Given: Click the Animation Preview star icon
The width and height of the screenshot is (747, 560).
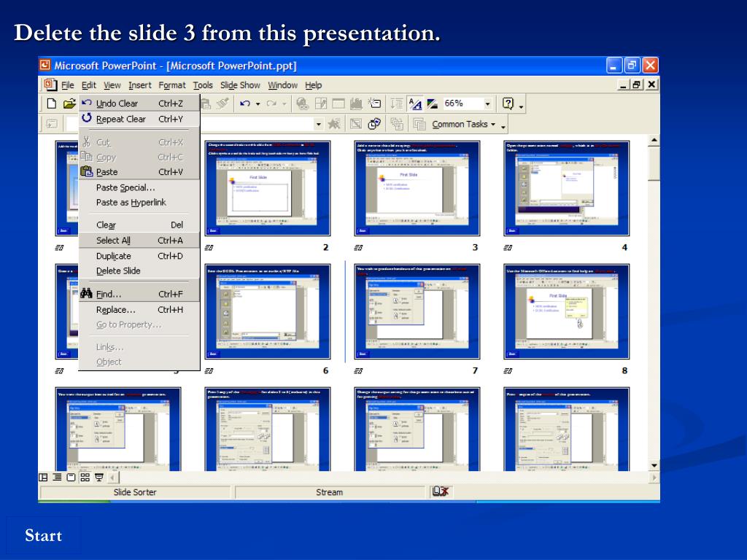Looking at the screenshot, I should click(x=334, y=124).
